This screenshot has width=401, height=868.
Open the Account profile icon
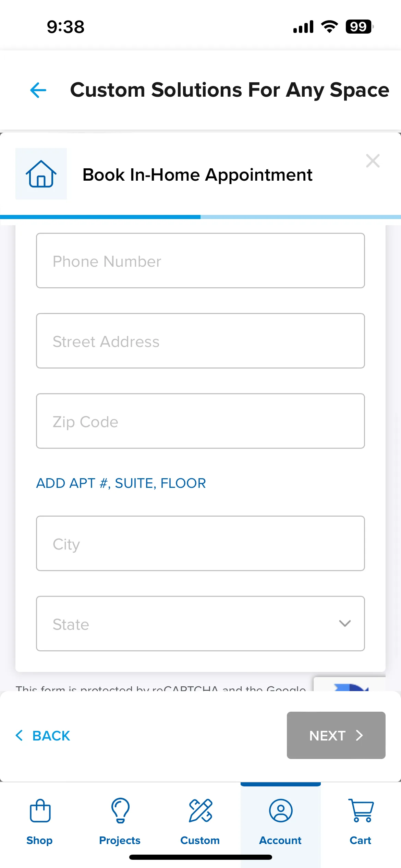281,810
